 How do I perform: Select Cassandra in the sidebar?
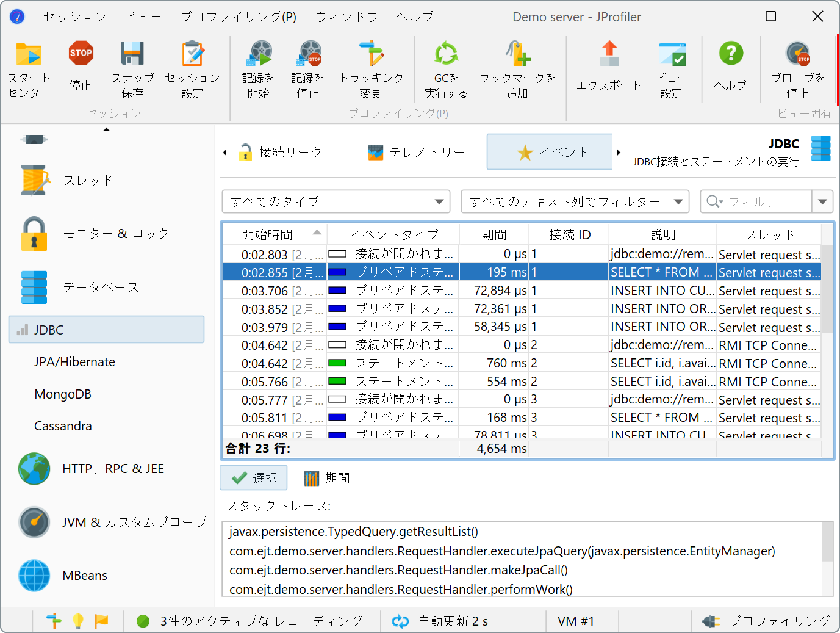63,426
